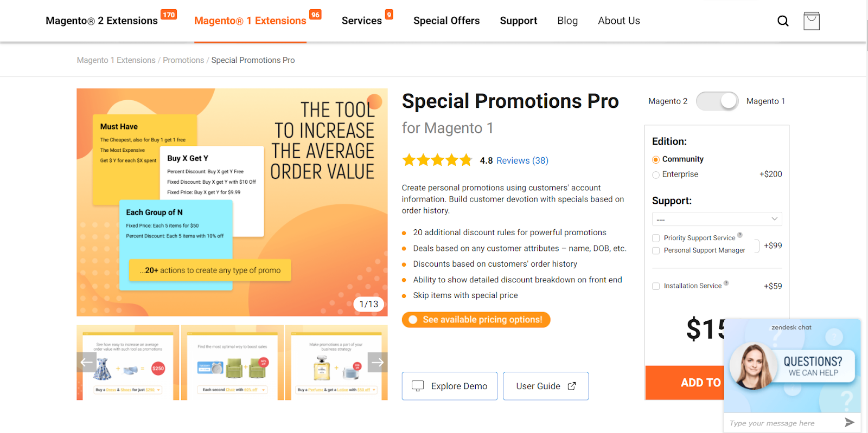Enable the Installation Service checkbox

click(x=656, y=286)
